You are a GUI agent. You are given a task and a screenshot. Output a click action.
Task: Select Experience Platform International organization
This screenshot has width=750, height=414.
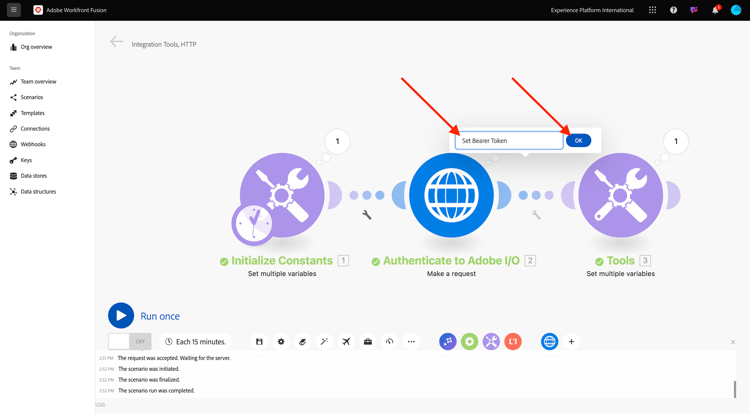pos(592,10)
